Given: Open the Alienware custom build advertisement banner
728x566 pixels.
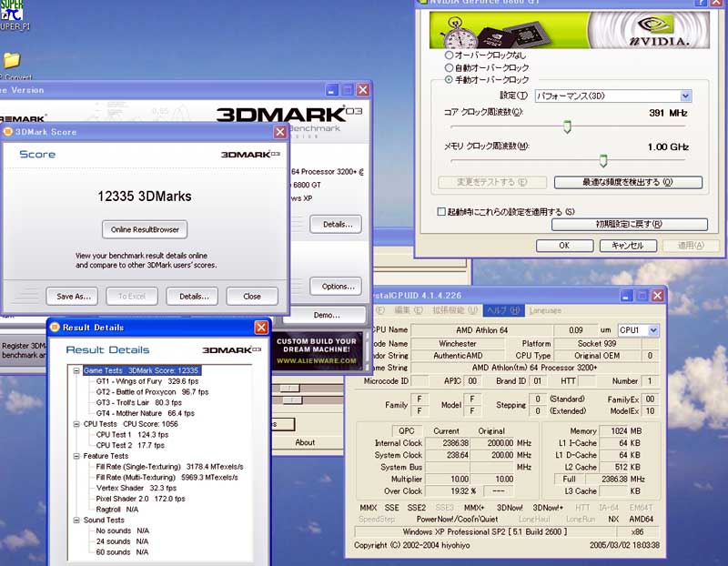Looking at the screenshot, I should tap(317, 350).
